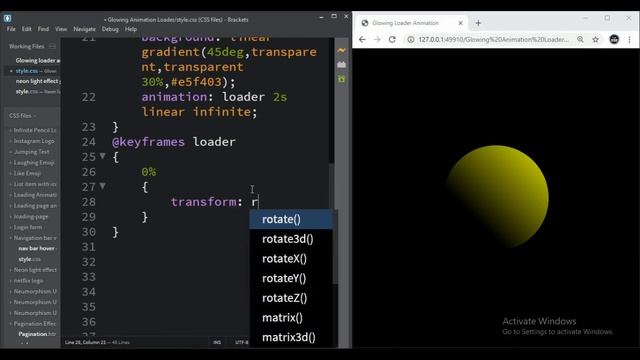Open the CSS files project dropdown

tap(23, 116)
